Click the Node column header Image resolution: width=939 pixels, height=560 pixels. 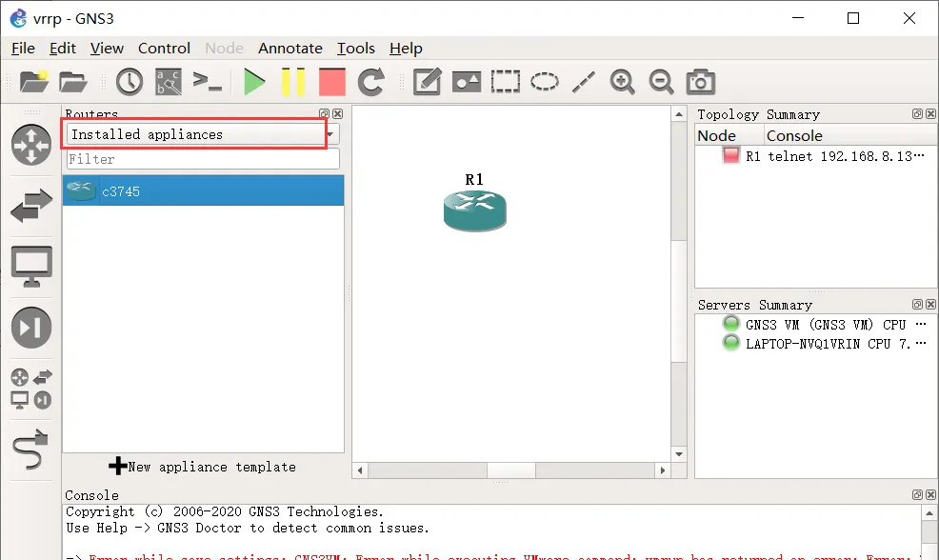[729, 136]
